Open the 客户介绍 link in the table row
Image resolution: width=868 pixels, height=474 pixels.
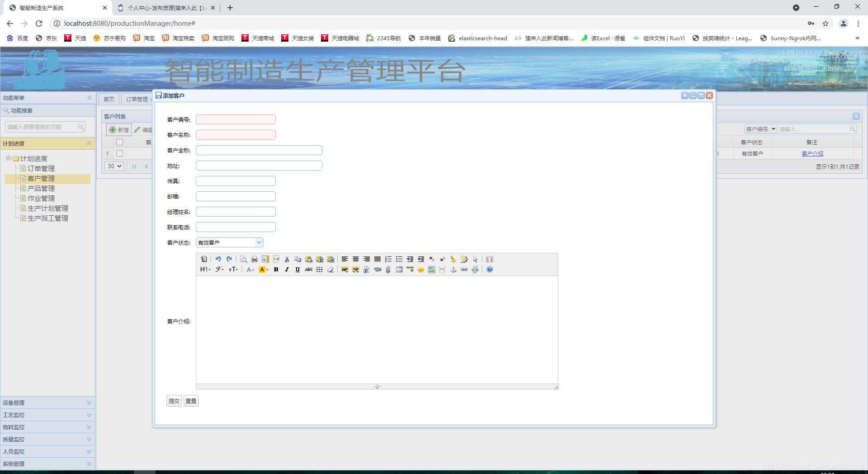coord(812,153)
